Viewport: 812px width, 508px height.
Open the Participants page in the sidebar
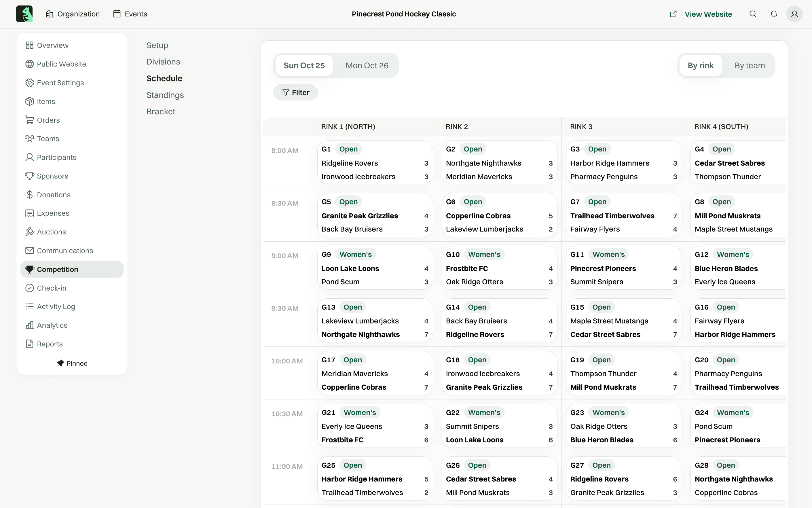coord(72,157)
